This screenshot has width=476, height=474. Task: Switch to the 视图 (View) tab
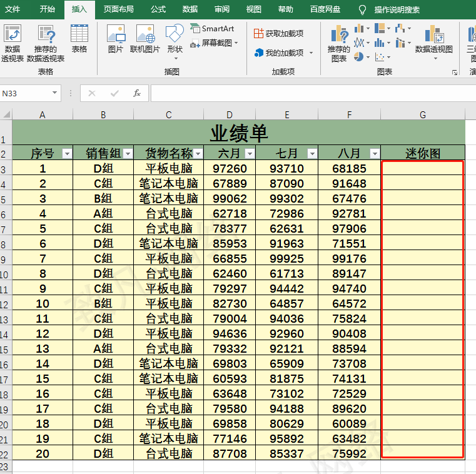254,9
